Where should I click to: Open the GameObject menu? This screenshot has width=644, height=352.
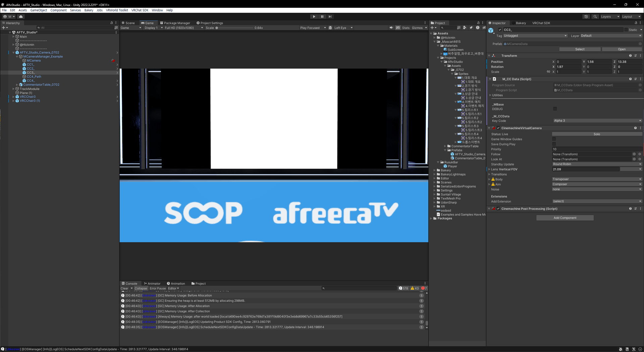click(x=39, y=10)
